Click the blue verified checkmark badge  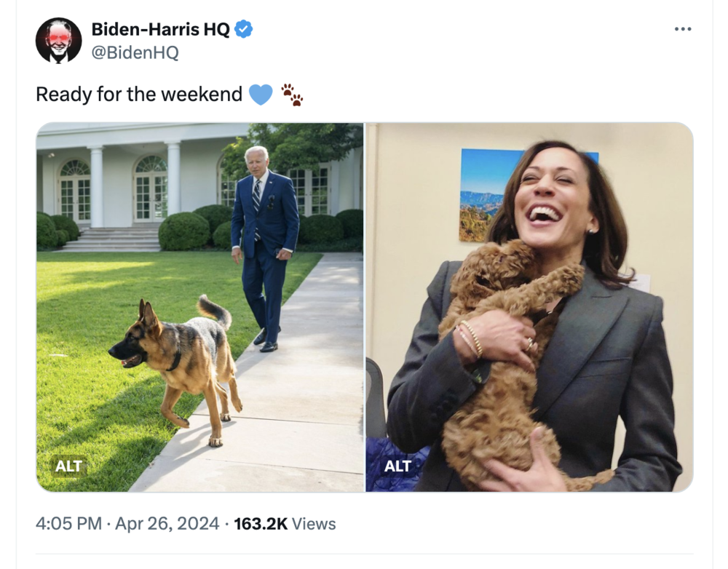click(x=244, y=29)
